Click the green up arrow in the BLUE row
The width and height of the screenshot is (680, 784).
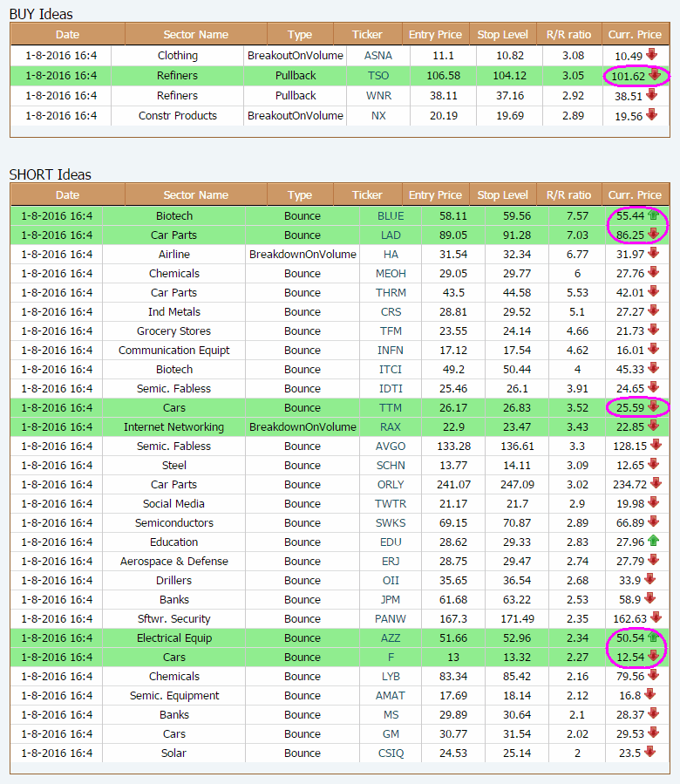pos(653,215)
